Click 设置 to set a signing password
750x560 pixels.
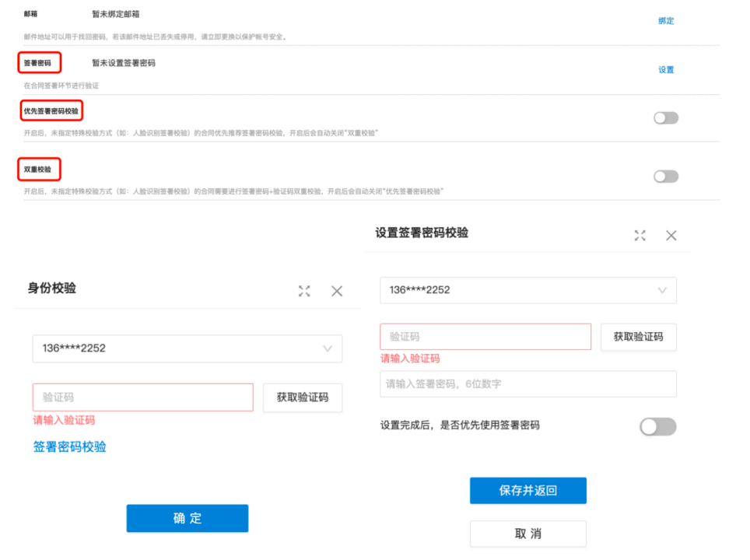click(665, 69)
